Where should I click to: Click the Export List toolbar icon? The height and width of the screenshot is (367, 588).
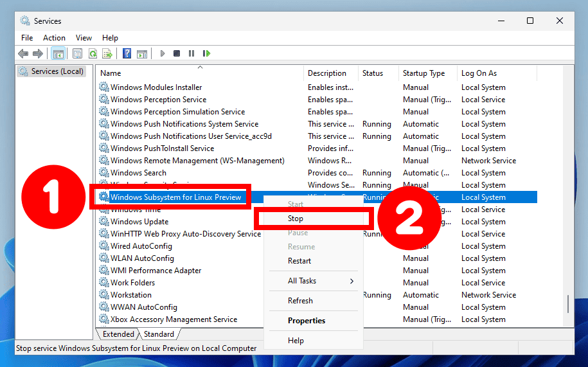(107, 53)
